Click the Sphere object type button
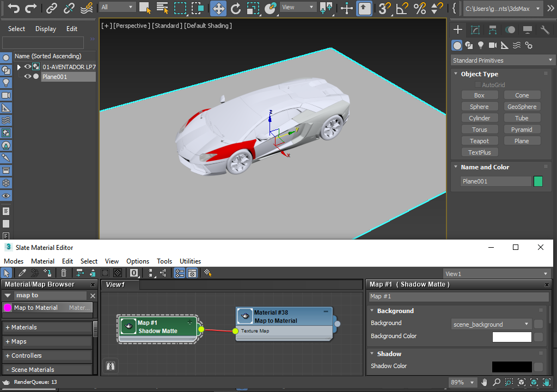 click(x=479, y=107)
